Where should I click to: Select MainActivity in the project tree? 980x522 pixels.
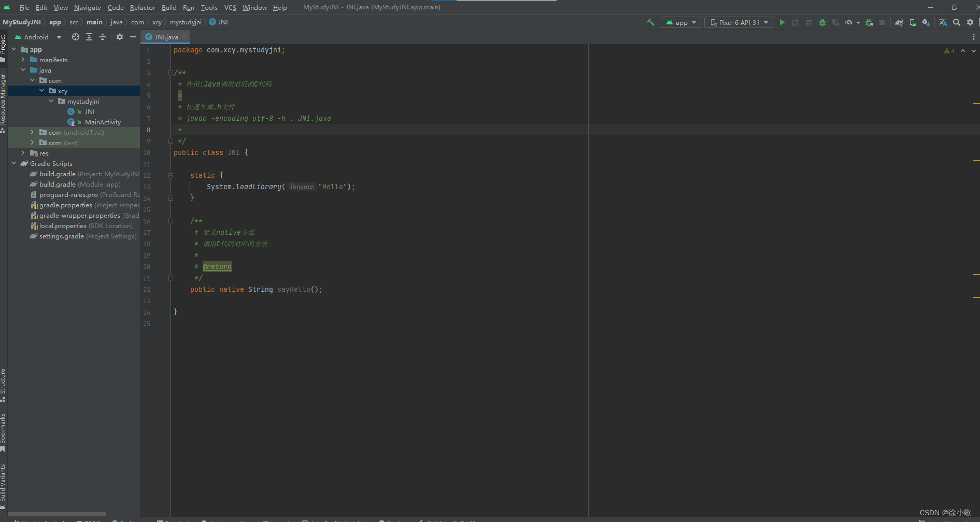point(103,122)
